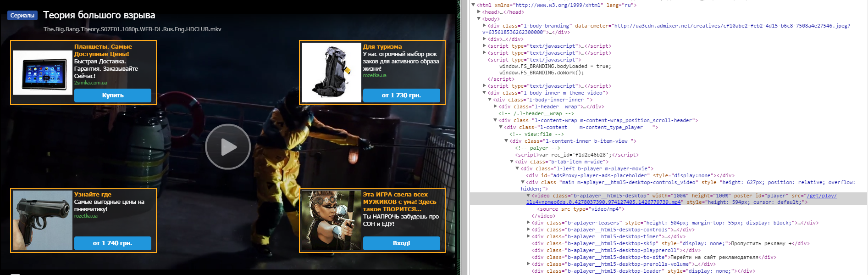Collapse the l-content-inner b-item-view div
Image resolution: width=868 pixels, height=275 pixels.
coord(507,141)
